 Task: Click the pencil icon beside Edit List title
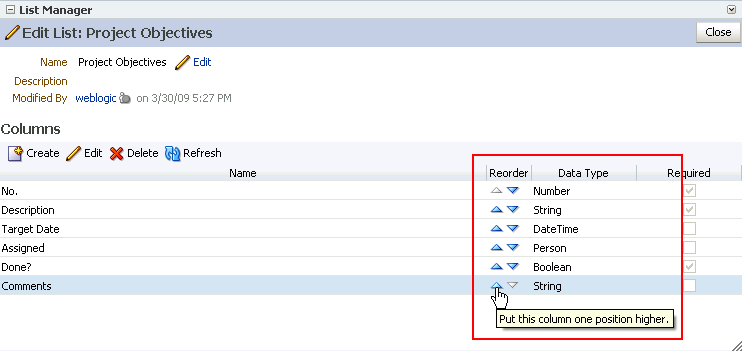click(x=12, y=33)
